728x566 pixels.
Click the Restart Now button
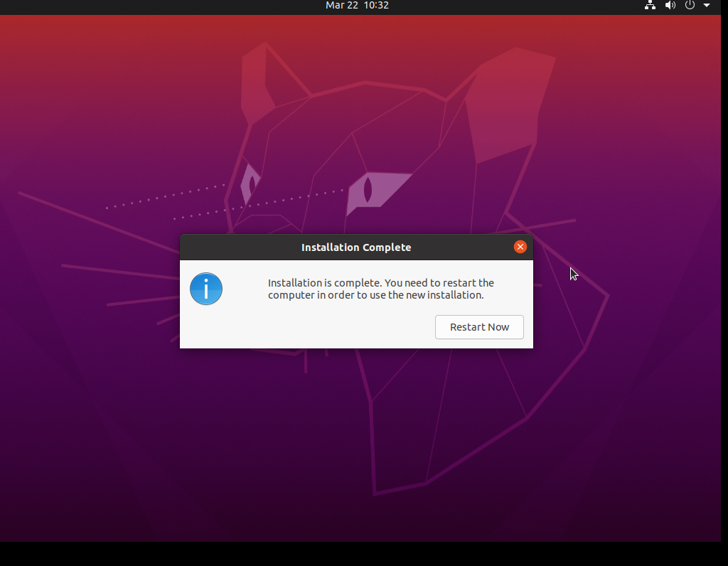click(479, 327)
